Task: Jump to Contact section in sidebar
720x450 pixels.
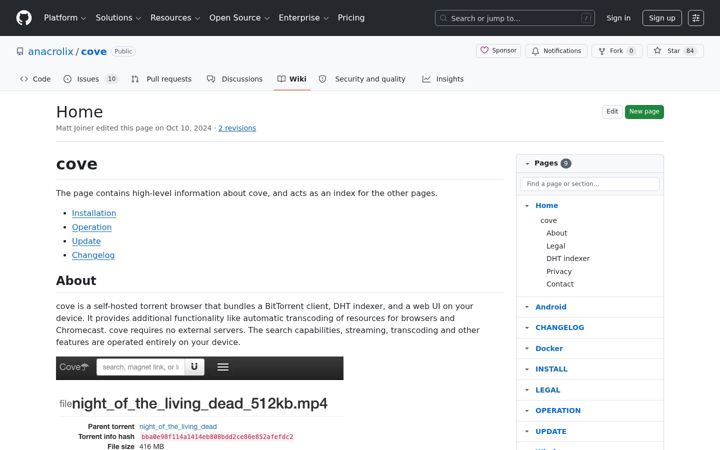Action: [560, 284]
